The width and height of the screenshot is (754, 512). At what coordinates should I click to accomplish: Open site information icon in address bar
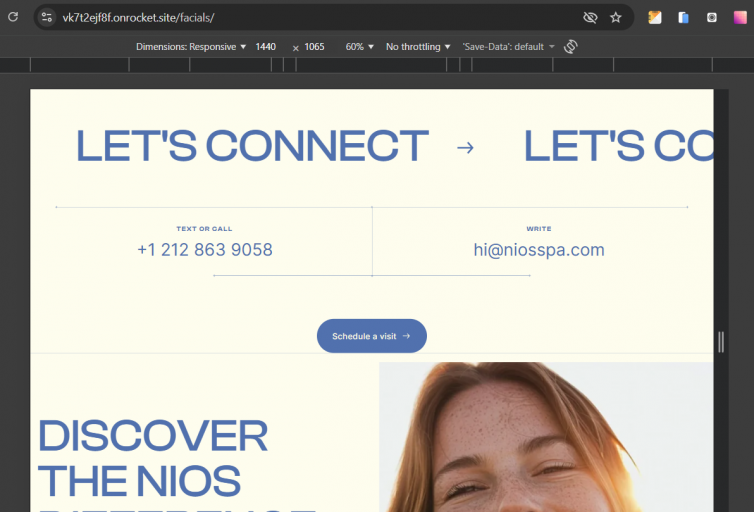coord(47,17)
